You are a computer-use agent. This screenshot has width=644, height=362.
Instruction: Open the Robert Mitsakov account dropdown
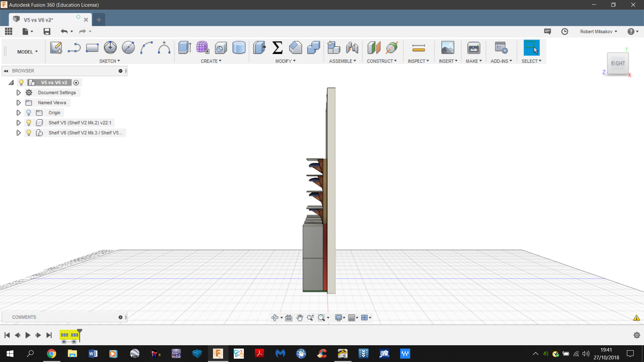tap(598, 32)
